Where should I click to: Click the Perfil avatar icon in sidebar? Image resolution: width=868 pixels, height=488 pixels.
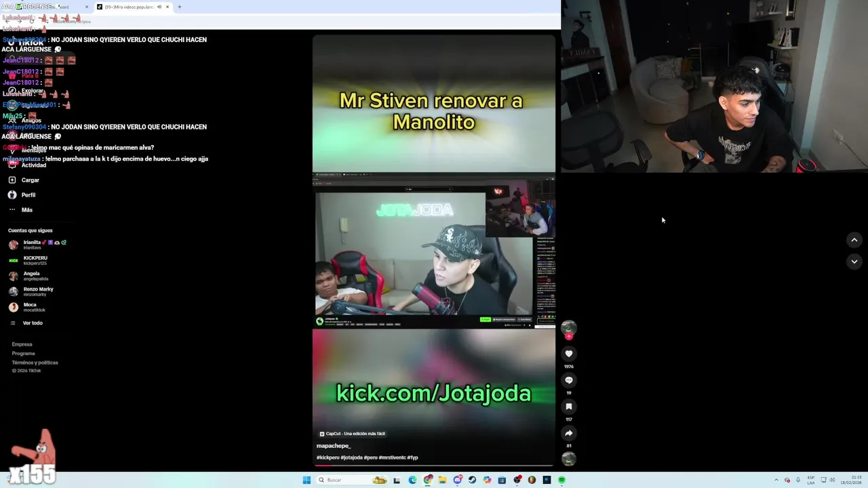[12, 195]
